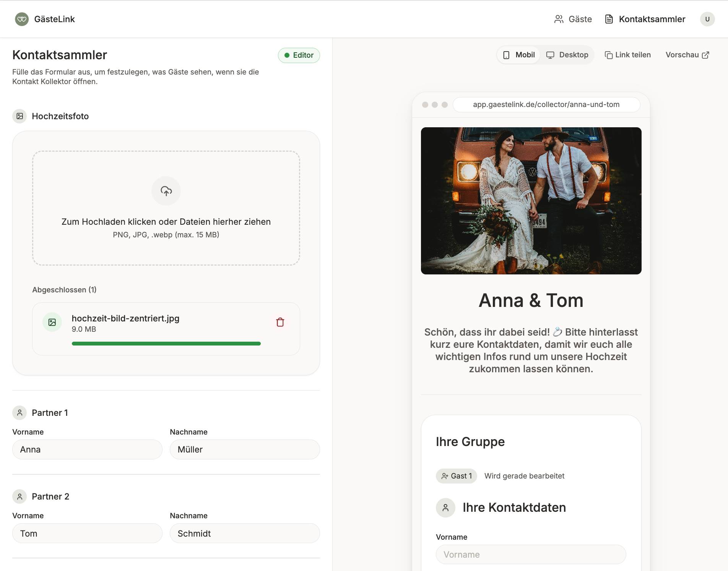Switch preview to Desktop view

[567, 55]
